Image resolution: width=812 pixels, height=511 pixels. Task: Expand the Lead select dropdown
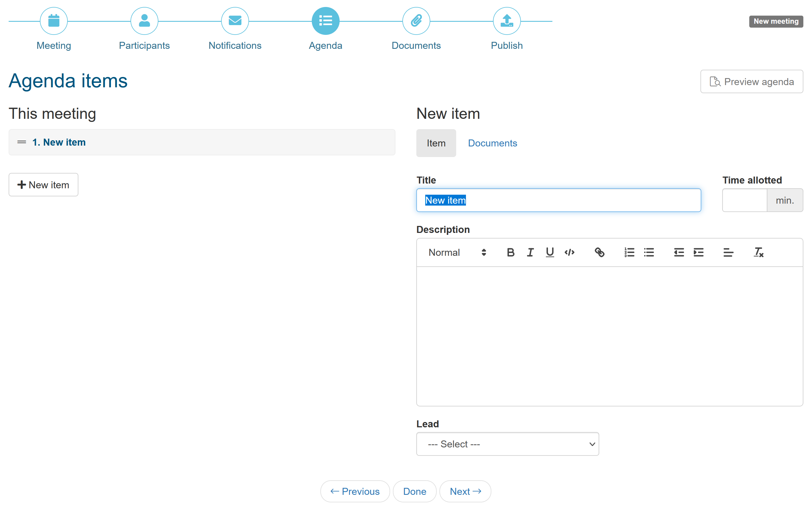pyautogui.click(x=507, y=444)
